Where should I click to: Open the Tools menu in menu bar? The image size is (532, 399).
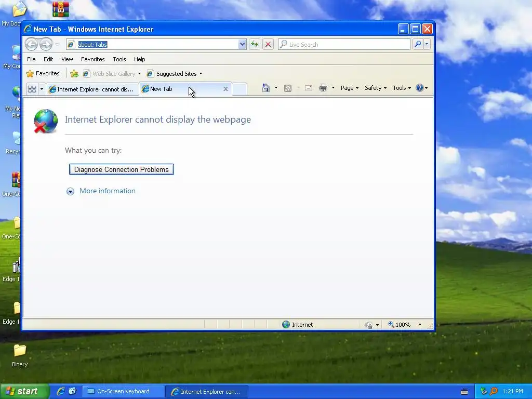click(119, 59)
